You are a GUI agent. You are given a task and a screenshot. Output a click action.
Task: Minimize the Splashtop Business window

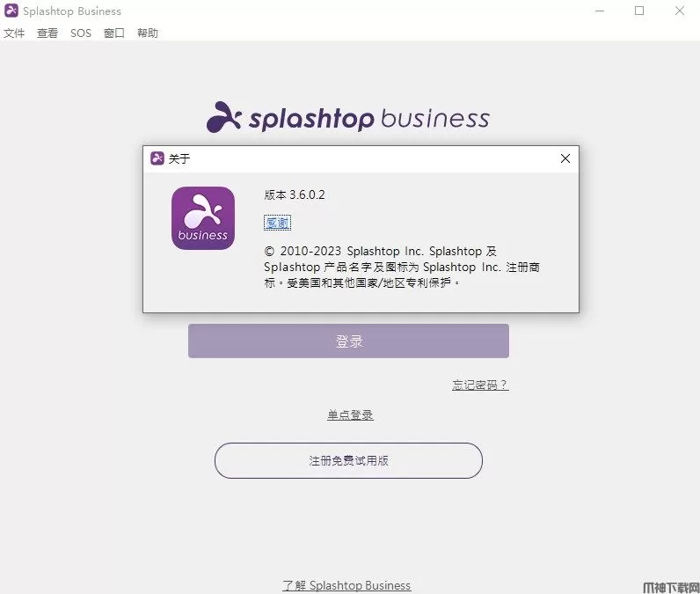point(600,11)
